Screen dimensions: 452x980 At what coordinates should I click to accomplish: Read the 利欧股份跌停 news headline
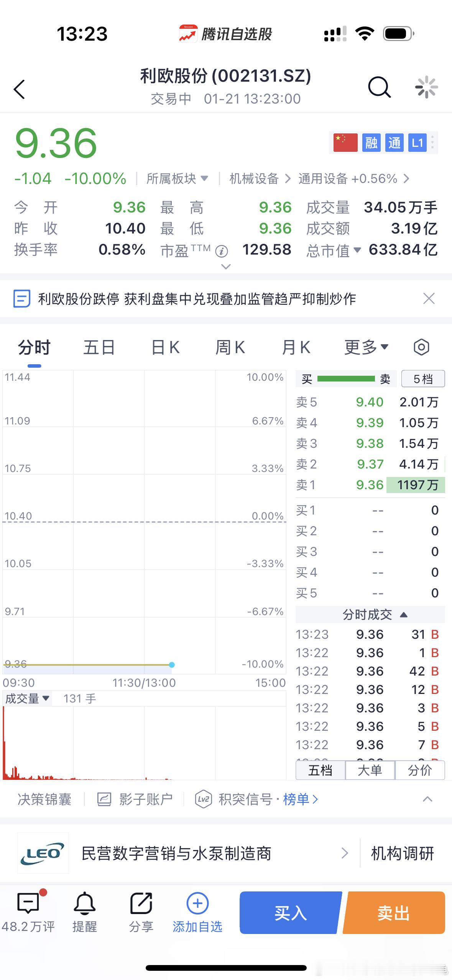tap(197, 299)
